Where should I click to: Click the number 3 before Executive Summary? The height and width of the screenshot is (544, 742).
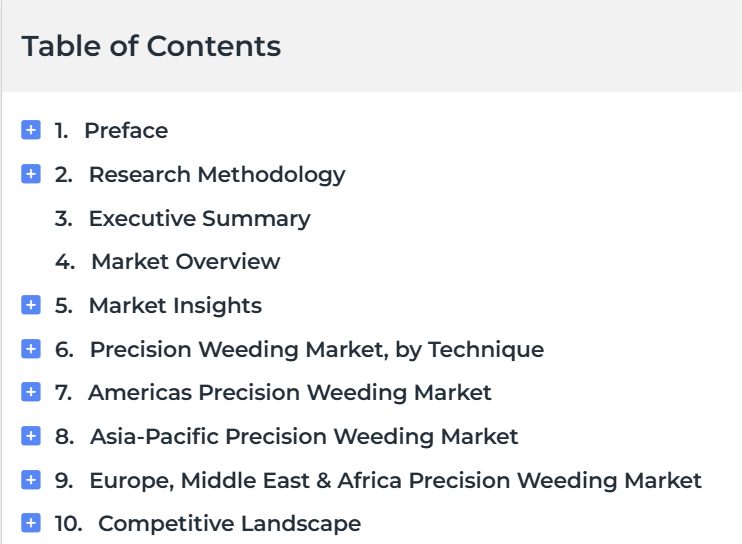(63, 219)
